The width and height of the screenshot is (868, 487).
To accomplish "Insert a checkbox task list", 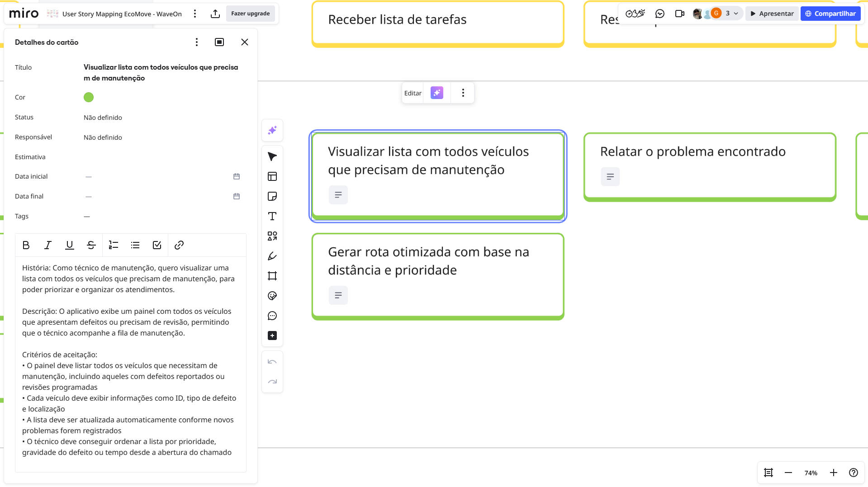I will (x=157, y=245).
